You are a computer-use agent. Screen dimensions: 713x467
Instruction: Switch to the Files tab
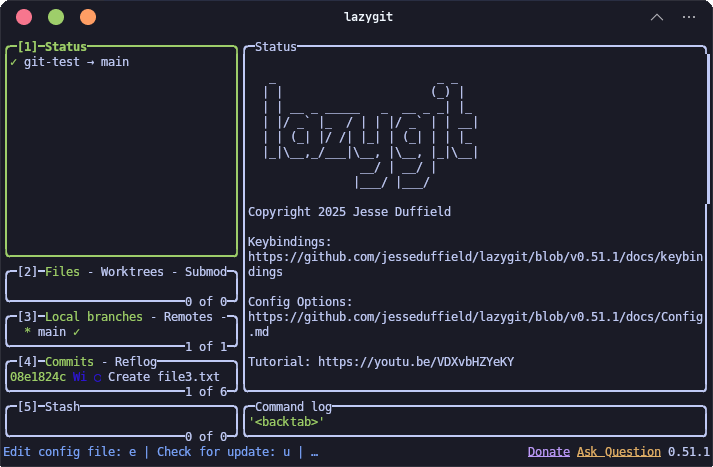tap(62, 271)
